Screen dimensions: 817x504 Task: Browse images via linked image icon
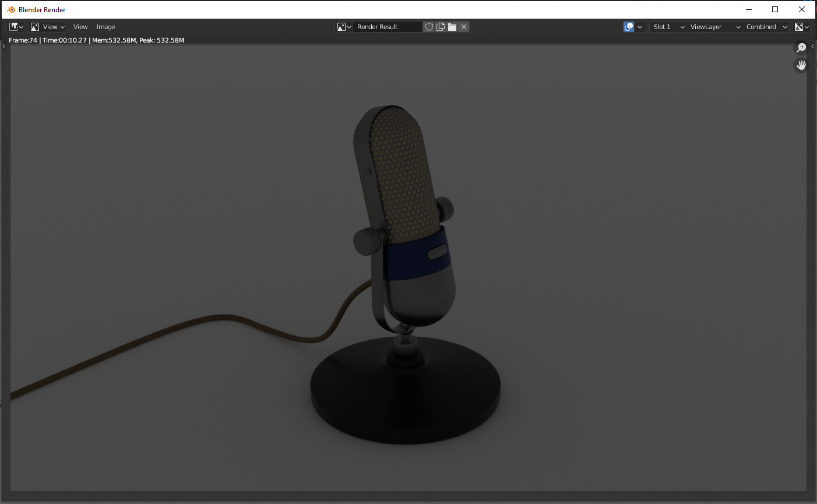344,27
